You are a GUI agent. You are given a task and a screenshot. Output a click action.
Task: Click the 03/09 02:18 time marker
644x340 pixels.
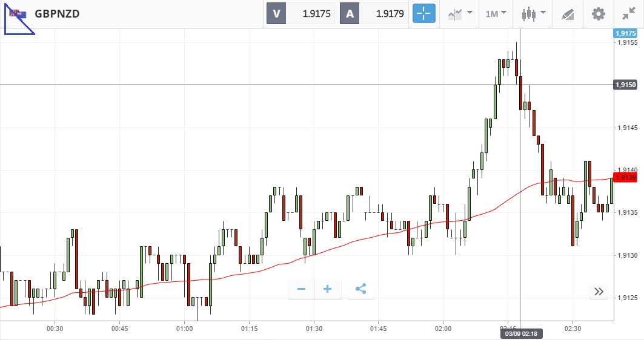coord(520,333)
